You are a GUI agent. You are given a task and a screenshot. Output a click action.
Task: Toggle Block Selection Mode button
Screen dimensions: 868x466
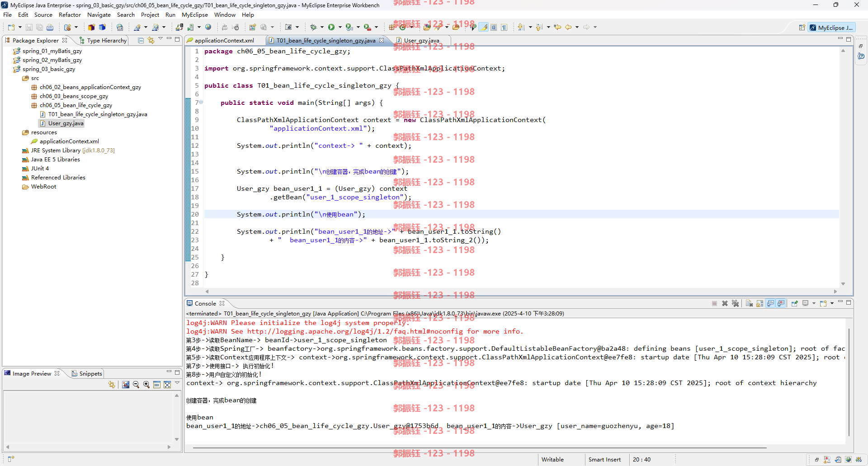point(494,27)
